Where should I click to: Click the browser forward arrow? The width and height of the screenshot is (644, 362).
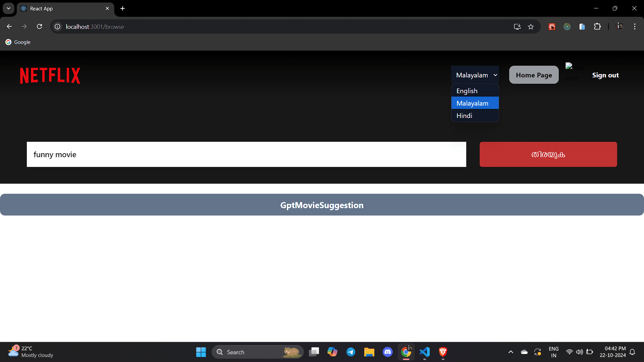point(24,26)
